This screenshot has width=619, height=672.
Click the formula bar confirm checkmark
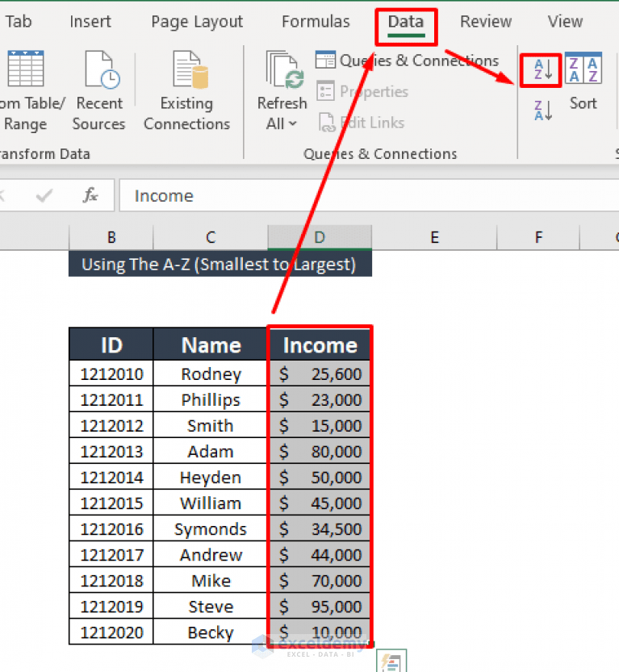(44, 196)
